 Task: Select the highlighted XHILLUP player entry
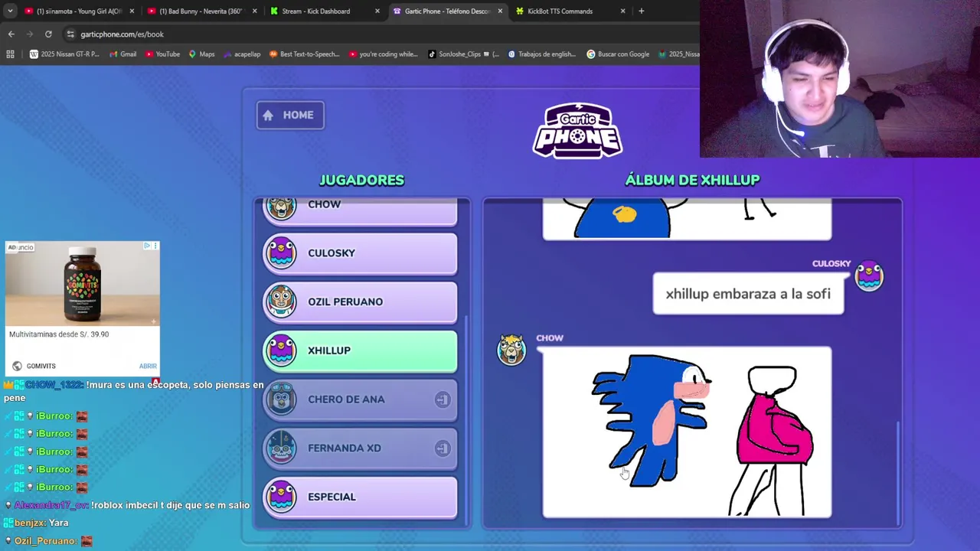[x=361, y=350]
